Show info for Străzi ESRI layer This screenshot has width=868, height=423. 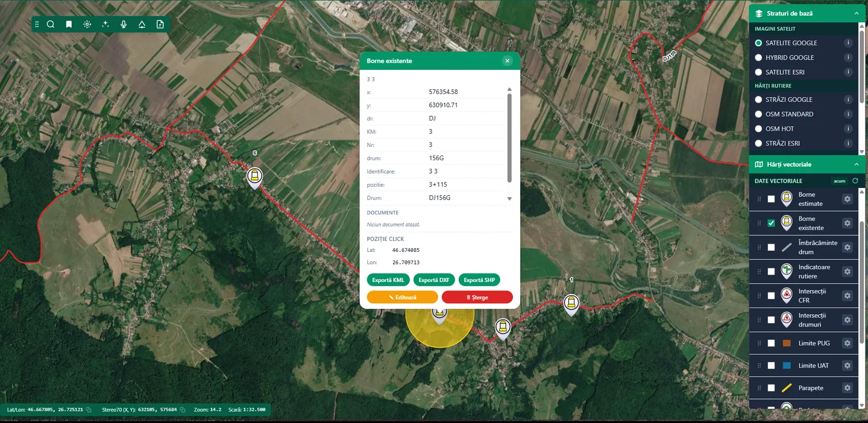[848, 143]
